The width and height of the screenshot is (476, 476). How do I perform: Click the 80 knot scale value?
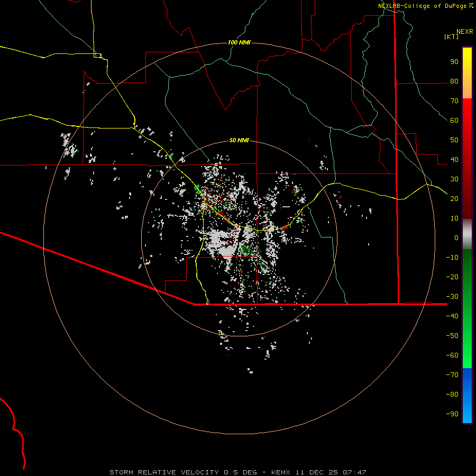454,81
